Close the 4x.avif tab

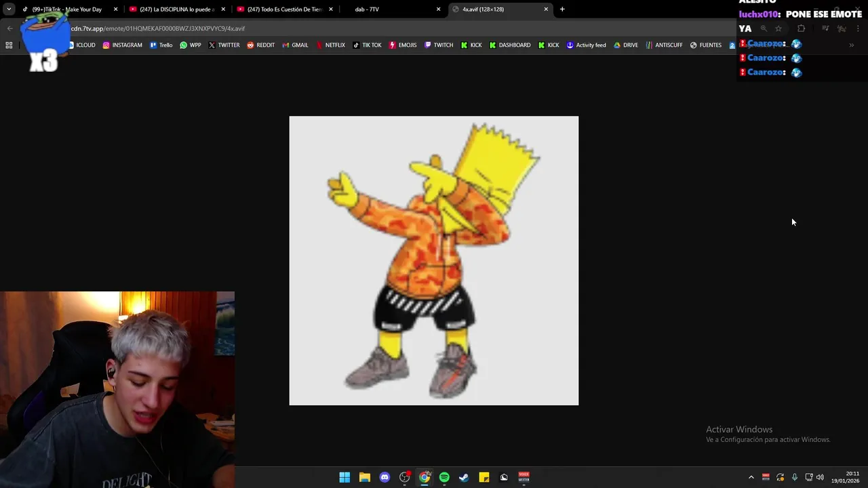tap(546, 9)
